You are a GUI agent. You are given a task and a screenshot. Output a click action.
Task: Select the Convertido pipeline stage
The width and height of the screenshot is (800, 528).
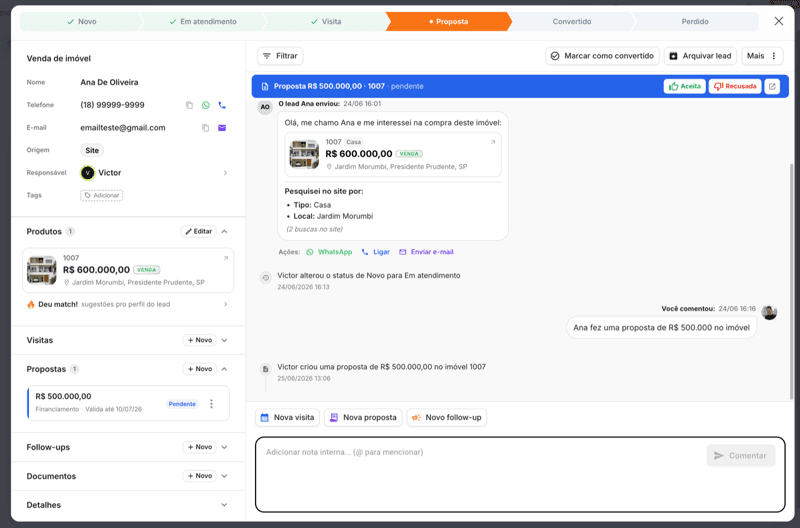tap(572, 21)
